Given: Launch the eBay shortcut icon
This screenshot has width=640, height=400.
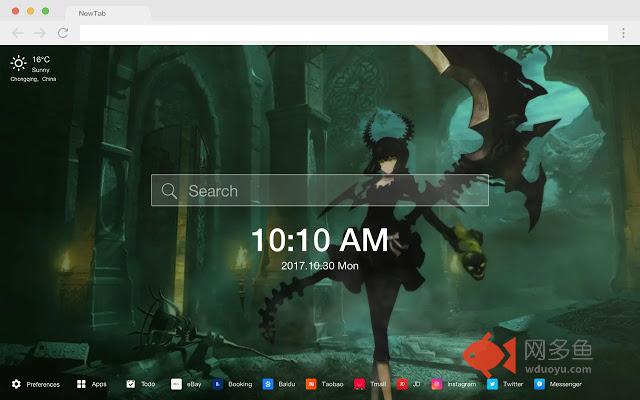Looking at the screenshot, I should 176,384.
